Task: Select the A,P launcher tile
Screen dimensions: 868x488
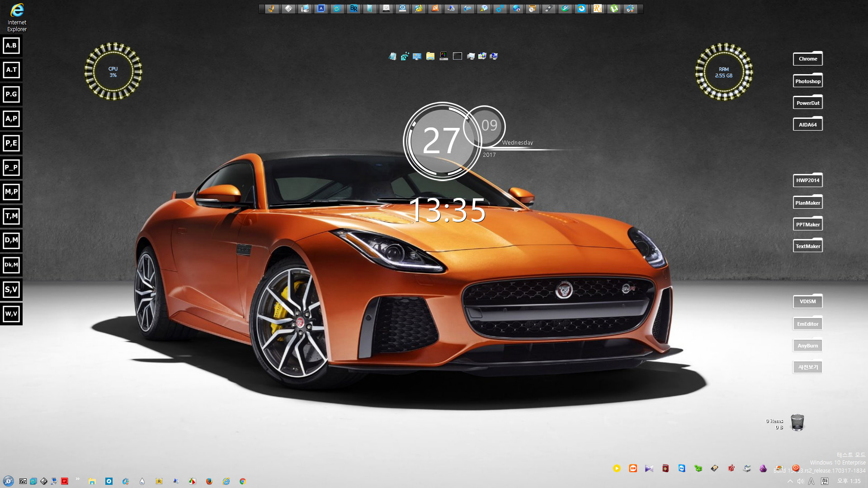Action: pos(11,119)
